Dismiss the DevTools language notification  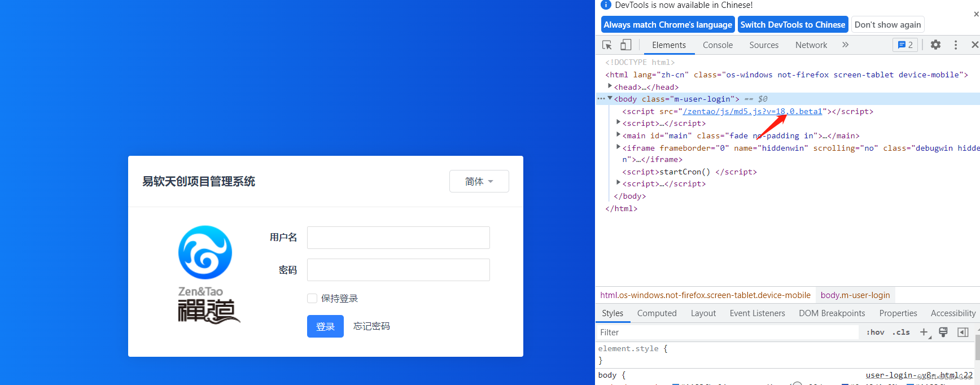(976, 14)
